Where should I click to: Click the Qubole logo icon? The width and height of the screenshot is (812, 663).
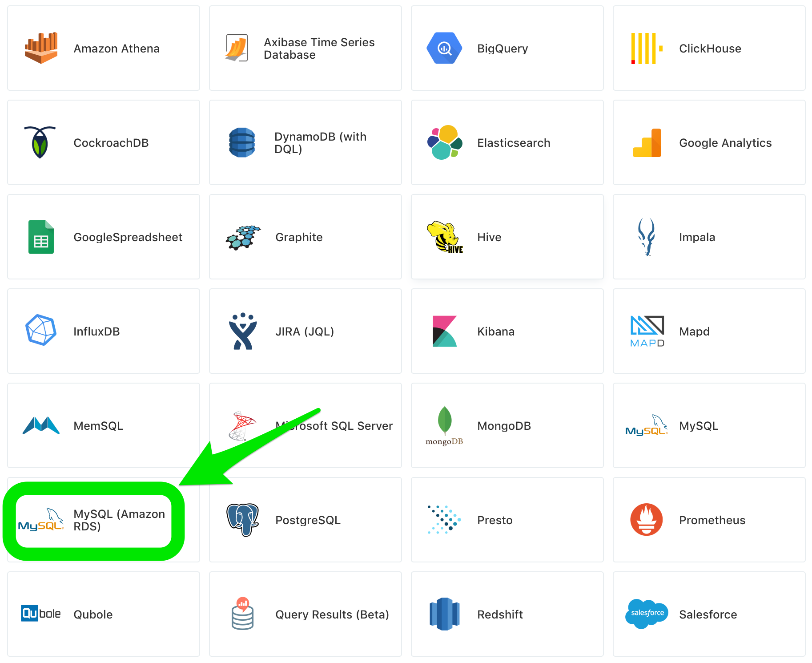pos(41,614)
